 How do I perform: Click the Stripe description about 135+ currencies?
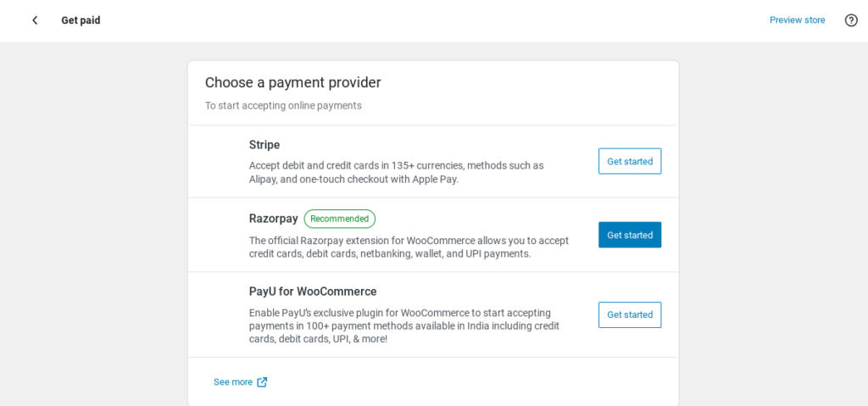(x=397, y=172)
